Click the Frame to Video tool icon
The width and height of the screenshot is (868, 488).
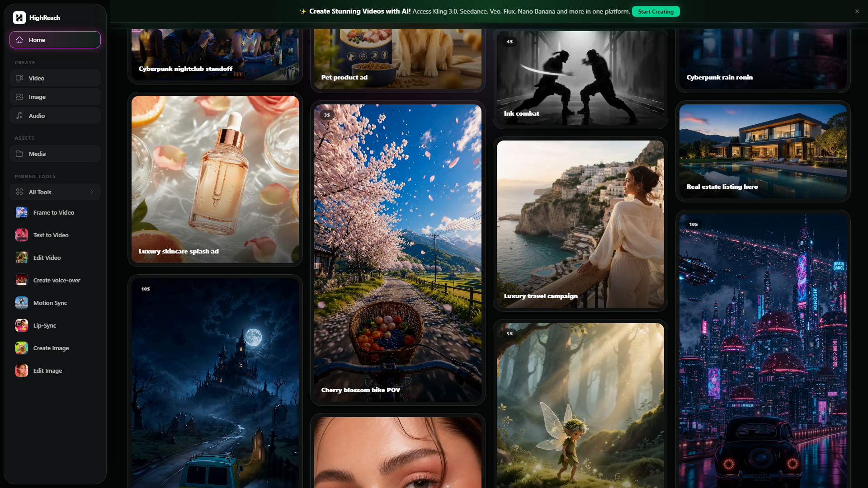[22, 212]
